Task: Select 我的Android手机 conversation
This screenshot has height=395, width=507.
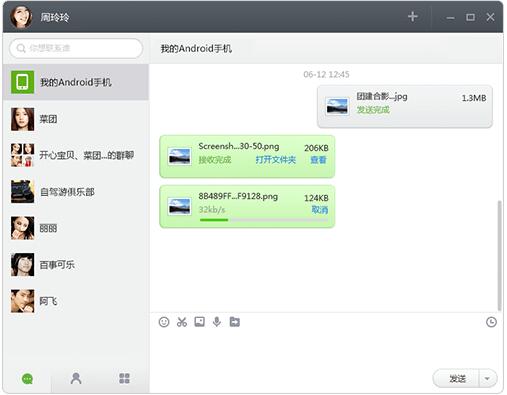Action: click(76, 82)
